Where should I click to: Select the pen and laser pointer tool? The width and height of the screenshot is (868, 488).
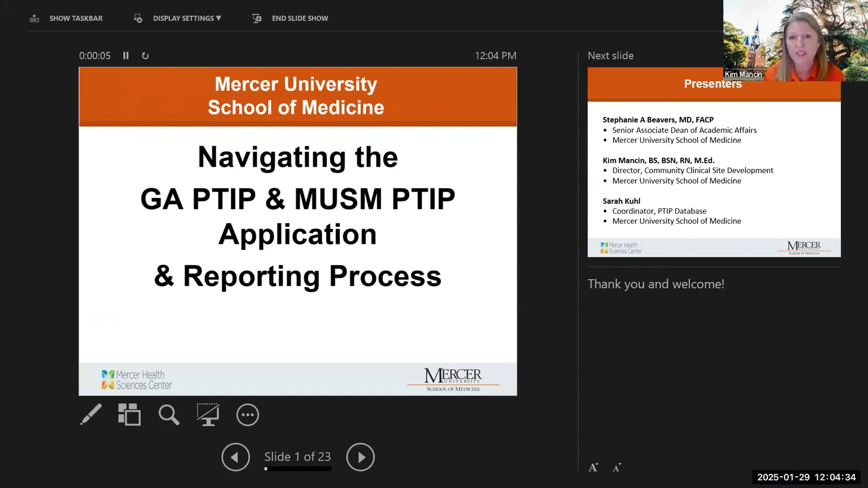[x=91, y=414]
